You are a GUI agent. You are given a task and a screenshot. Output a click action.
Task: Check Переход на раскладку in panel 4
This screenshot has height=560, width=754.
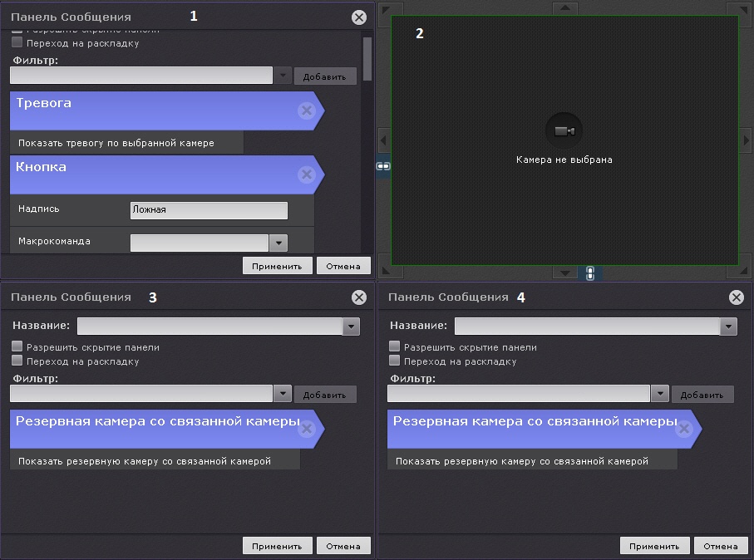coord(395,361)
